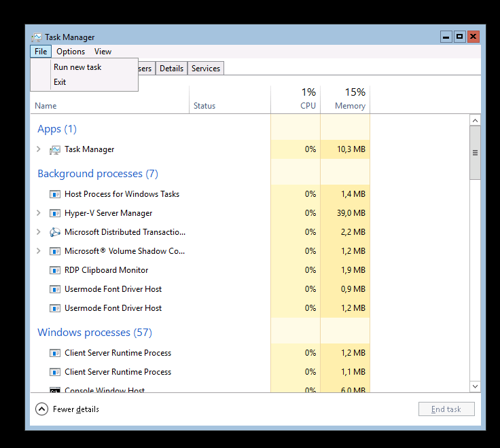Image resolution: width=500 pixels, height=448 pixels.
Task: Click the RDP Clipboard Monitor icon
Action: coord(55,270)
